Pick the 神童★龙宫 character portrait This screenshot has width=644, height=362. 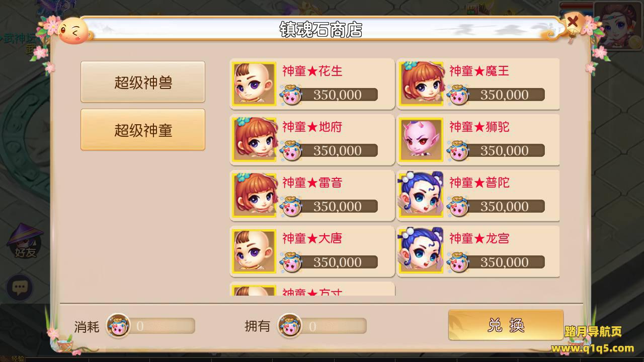421,251
